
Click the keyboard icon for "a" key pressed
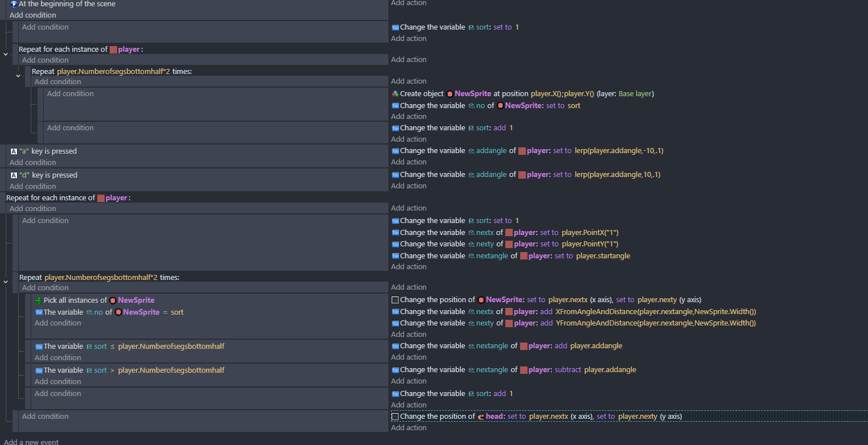(14, 151)
